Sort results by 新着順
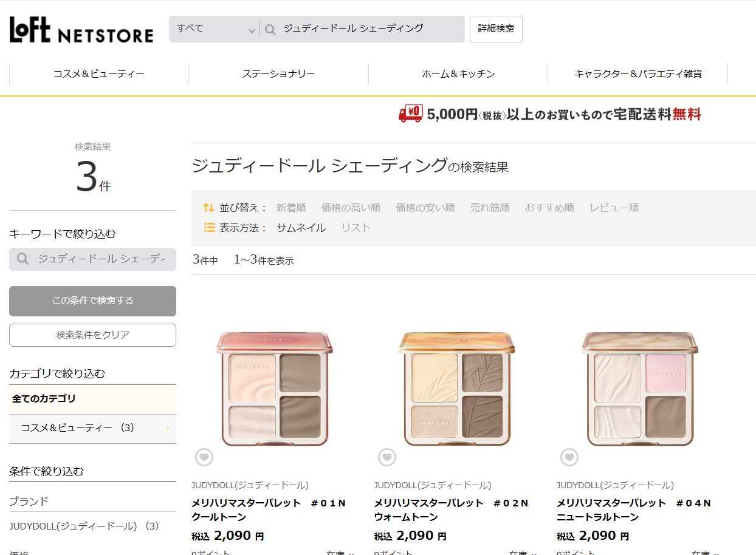Screen dimensions: 756x555 coord(291,208)
